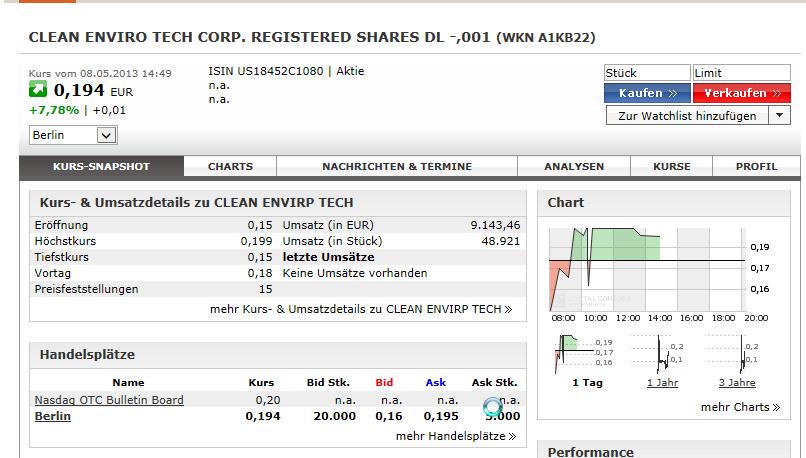The height and width of the screenshot is (458, 806).
Task: Click the red Verkaufen sell button
Action: [x=741, y=93]
